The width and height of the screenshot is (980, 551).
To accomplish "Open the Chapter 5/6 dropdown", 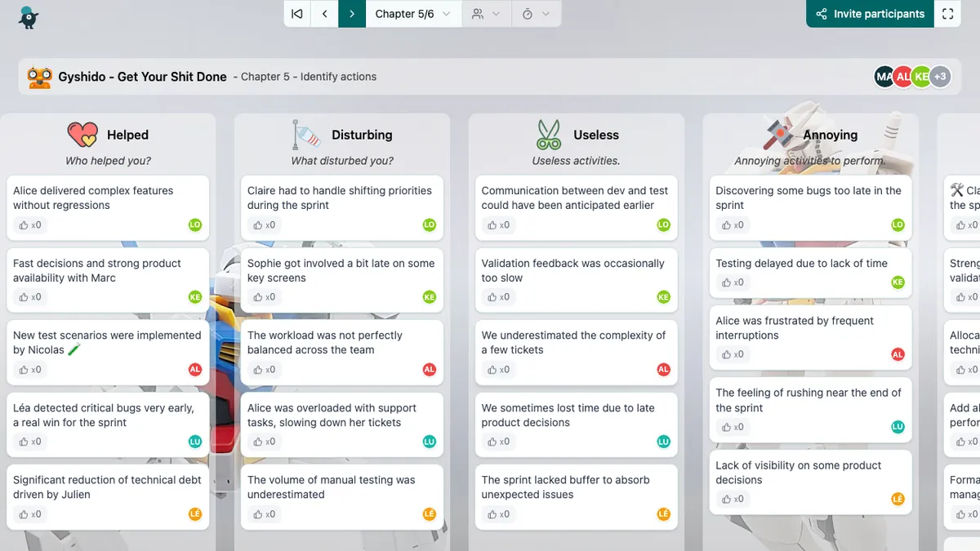I will tap(412, 14).
